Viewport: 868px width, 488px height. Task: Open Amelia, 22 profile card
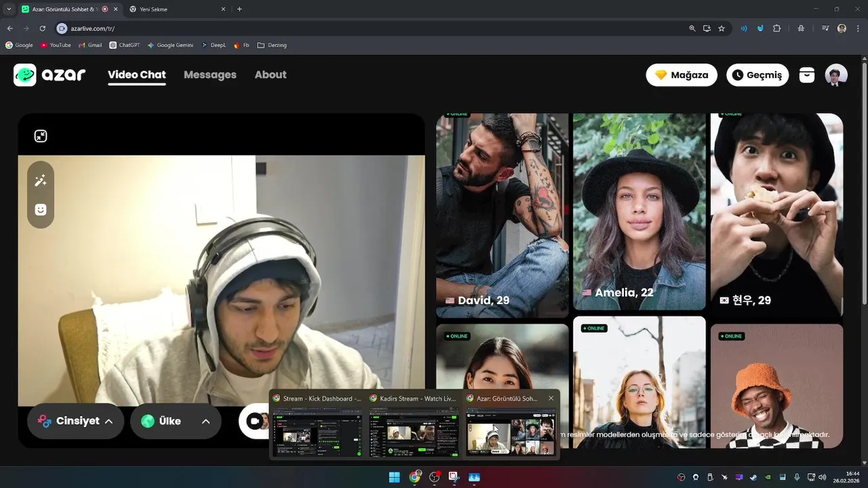(639, 211)
